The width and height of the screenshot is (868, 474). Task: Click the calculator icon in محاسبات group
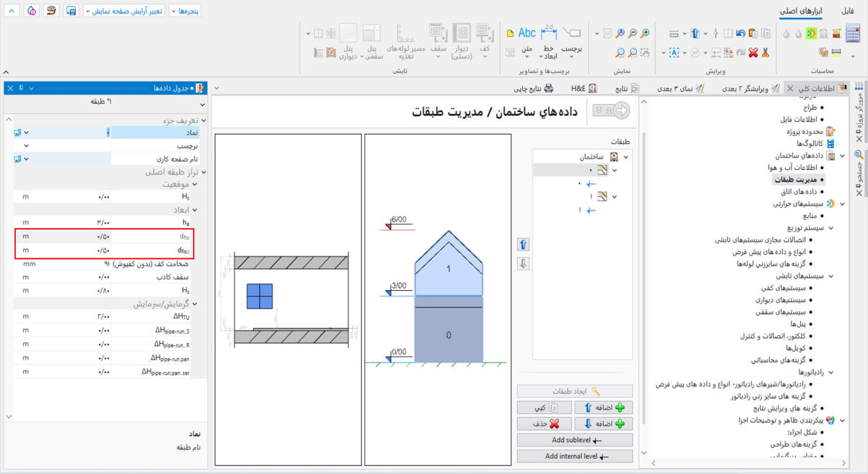pyautogui.click(x=852, y=34)
